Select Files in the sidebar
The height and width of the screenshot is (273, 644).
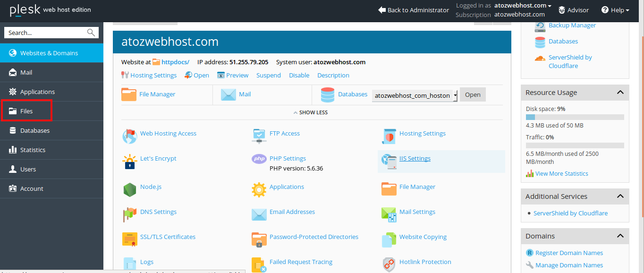52,111
